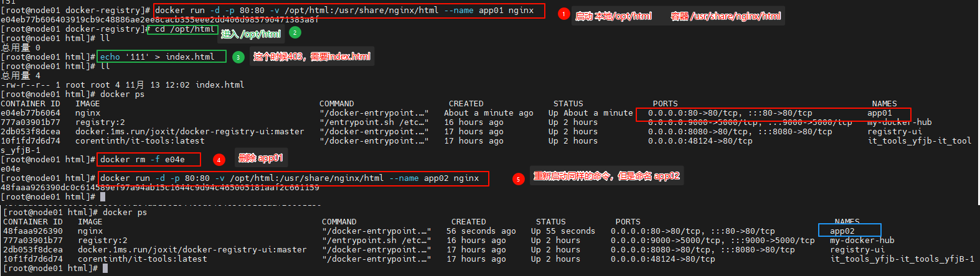The height and width of the screenshot is (276, 980).
Task: Click the 'docker rm -f e04e' command
Action: pos(143,160)
